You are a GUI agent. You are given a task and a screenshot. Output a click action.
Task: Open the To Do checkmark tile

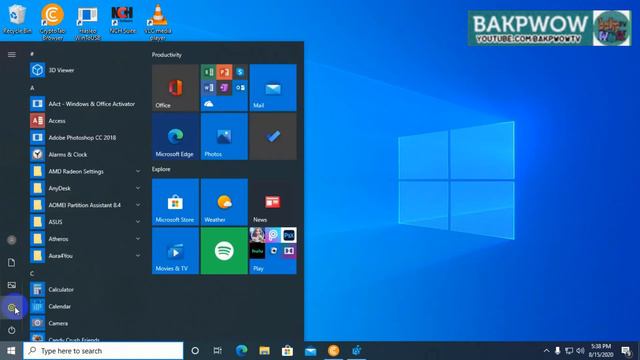point(273,137)
